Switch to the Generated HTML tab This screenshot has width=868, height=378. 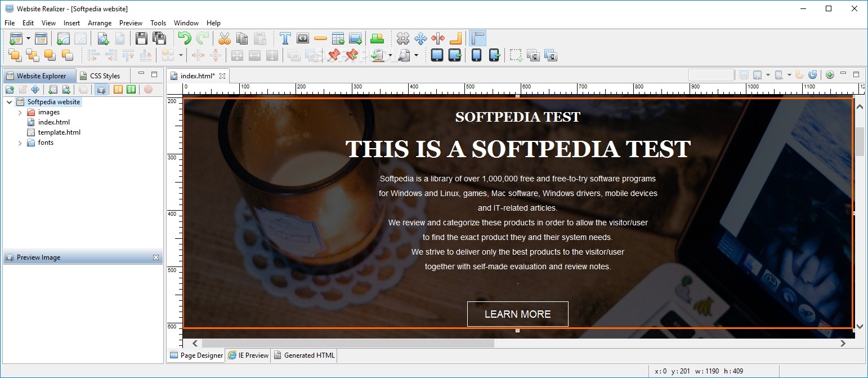tap(304, 355)
